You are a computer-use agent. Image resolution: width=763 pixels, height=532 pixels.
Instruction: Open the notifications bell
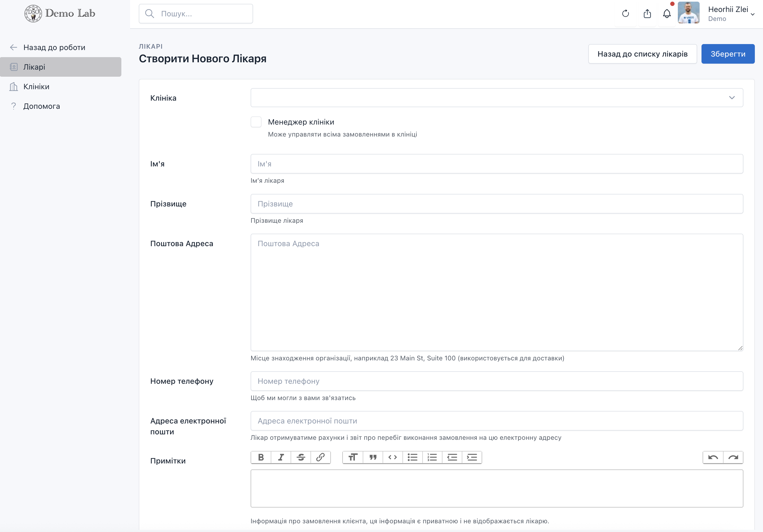click(x=667, y=14)
